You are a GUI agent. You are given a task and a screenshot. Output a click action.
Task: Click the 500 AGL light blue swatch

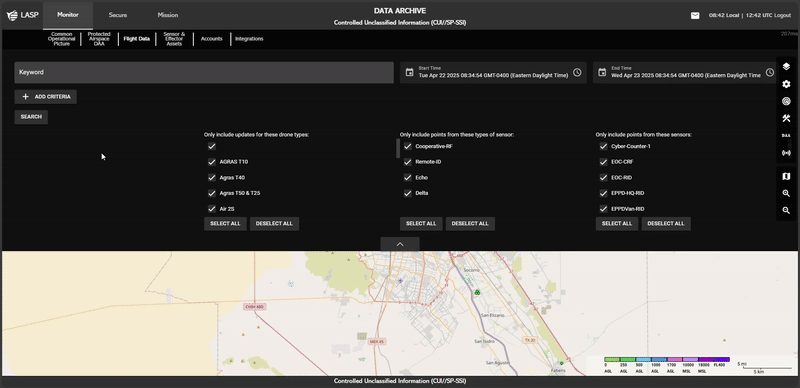[x=643, y=359]
